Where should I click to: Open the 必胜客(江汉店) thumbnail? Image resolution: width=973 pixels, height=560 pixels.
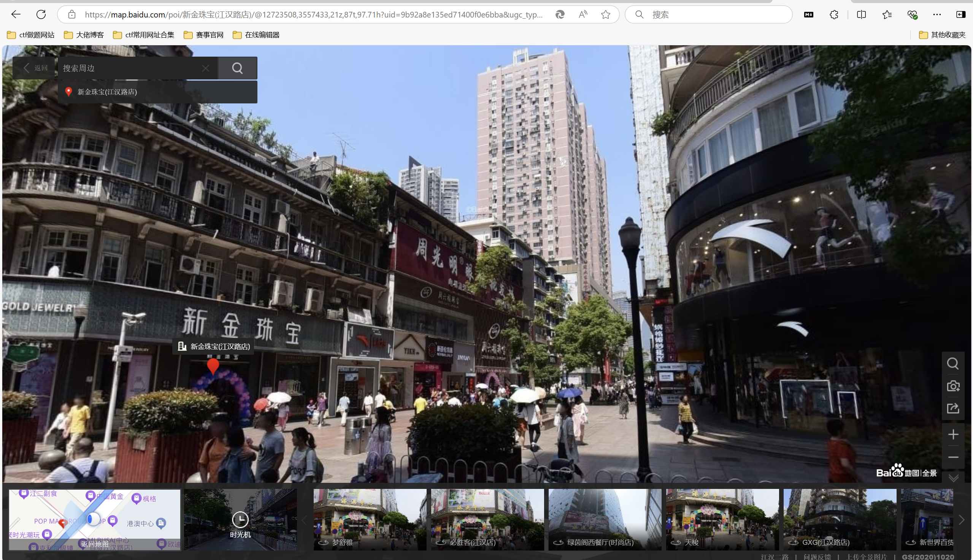pos(488,520)
